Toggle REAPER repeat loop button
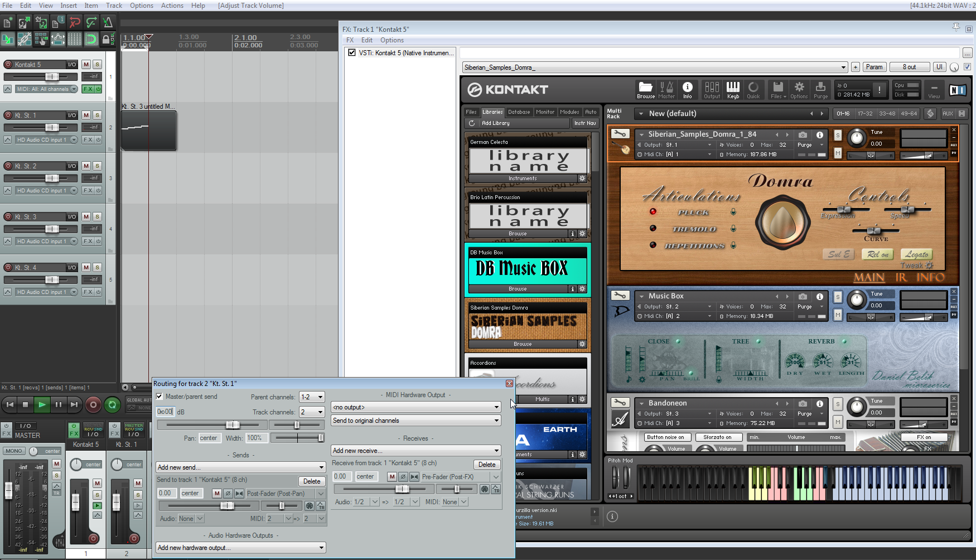 click(112, 404)
